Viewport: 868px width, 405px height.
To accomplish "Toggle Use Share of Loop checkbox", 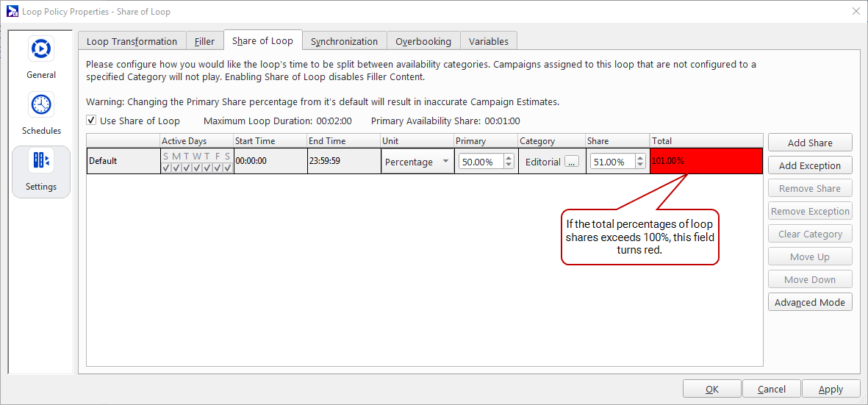I will [x=91, y=121].
